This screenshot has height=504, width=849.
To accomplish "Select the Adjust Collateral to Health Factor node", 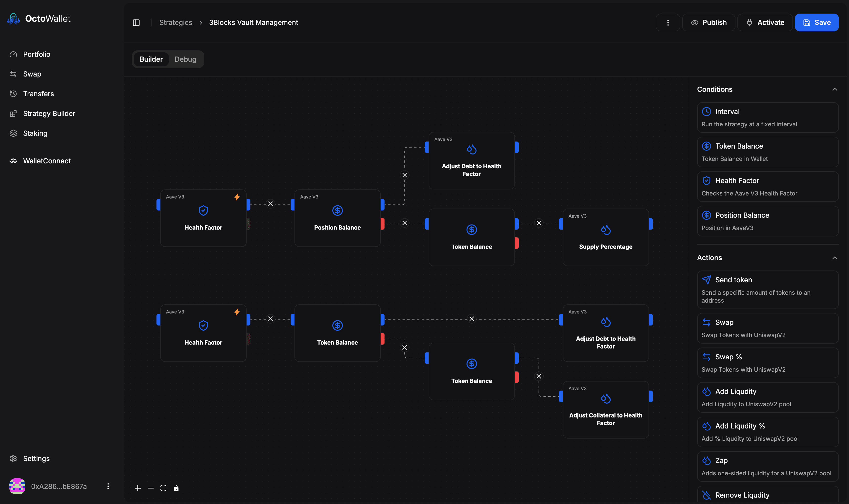I will click(x=606, y=409).
